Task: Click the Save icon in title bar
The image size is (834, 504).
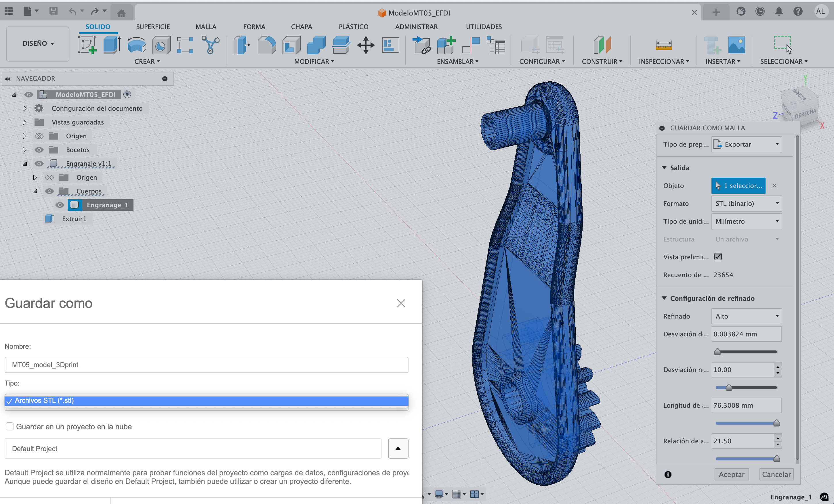Action: (x=54, y=12)
